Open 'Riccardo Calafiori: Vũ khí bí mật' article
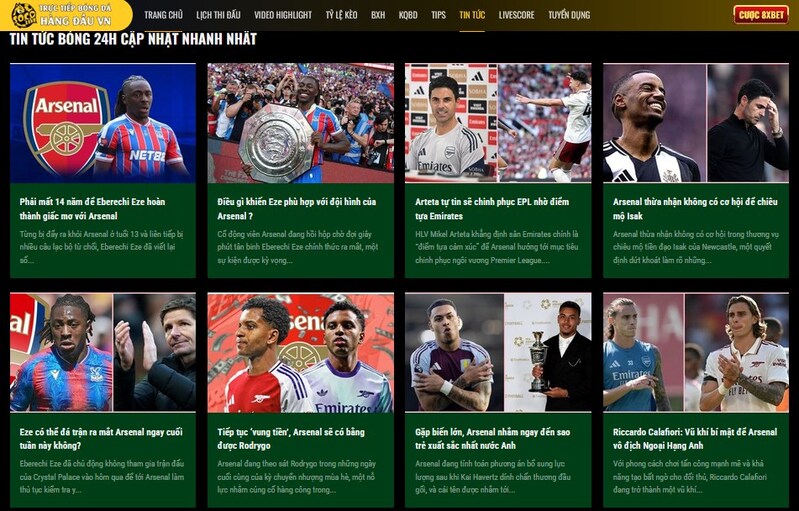The image size is (799, 511). [695, 438]
